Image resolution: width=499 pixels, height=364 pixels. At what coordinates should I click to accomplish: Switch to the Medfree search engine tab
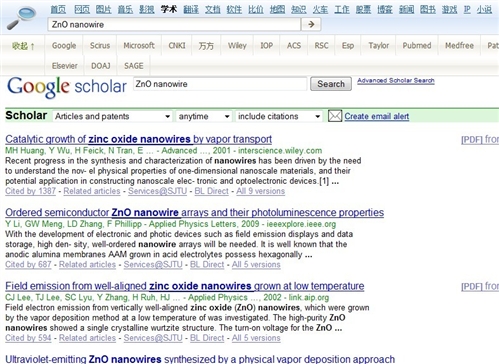click(x=459, y=46)
